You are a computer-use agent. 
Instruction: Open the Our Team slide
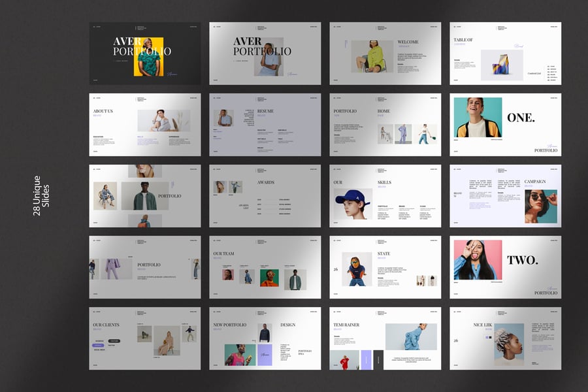[x=265, y=267]
